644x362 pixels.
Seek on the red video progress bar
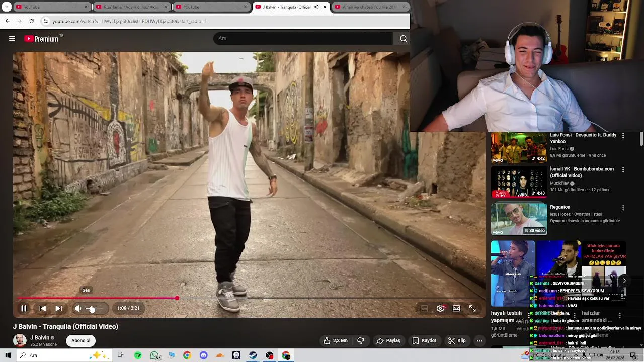point(249,298)
